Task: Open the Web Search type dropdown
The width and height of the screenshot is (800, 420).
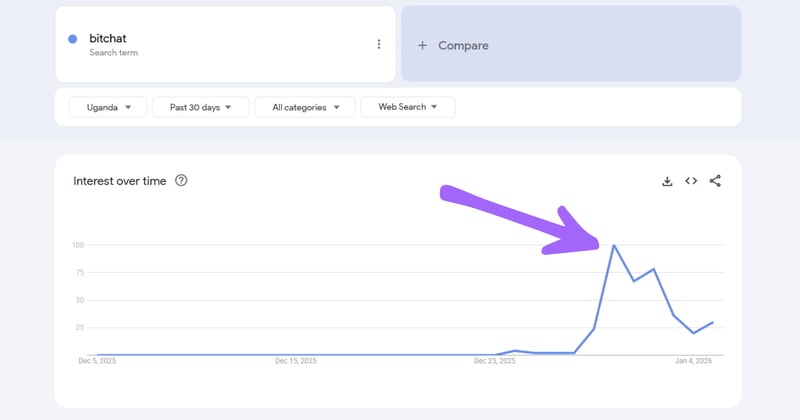Action: pos(408,107)
